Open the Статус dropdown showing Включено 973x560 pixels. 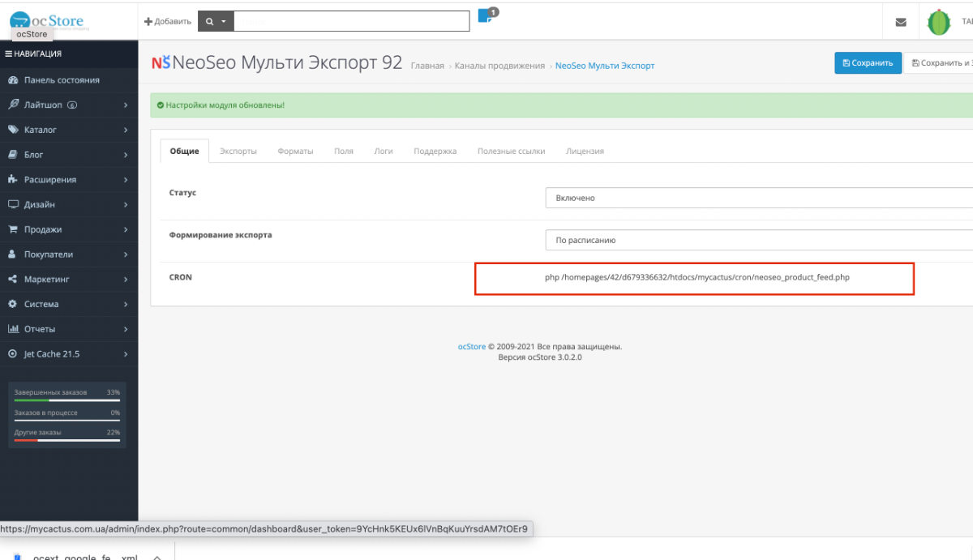point(759,198)
